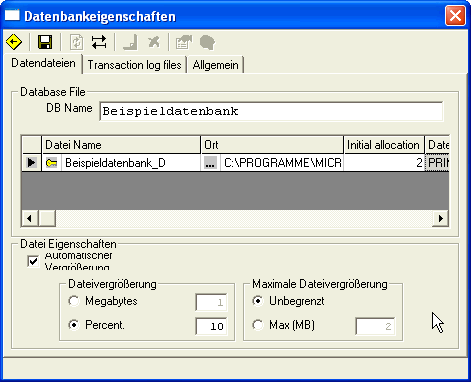The height and width of the screenshot is (382, 471).
Task: Click the PRI filegroup cell
Action: tap(437, 163)
